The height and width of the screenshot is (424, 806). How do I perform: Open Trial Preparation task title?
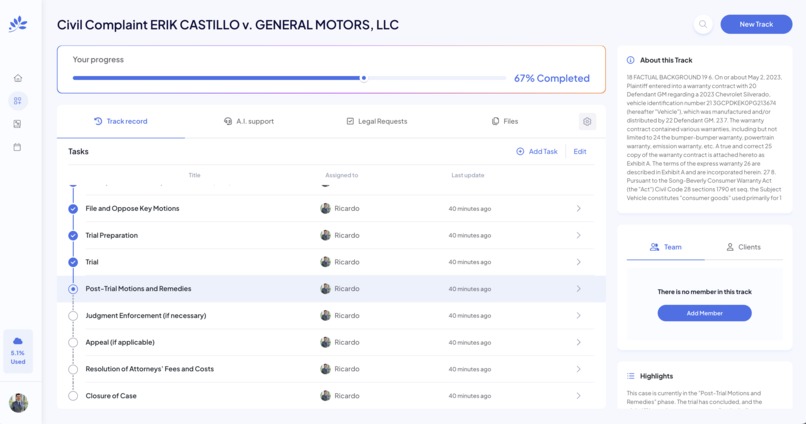(112, 235)
